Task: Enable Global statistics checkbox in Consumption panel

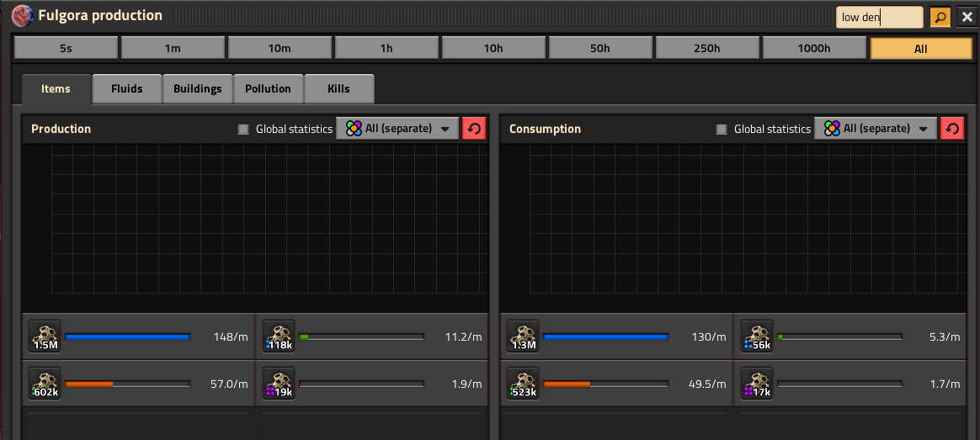Action: click(722, 130)
